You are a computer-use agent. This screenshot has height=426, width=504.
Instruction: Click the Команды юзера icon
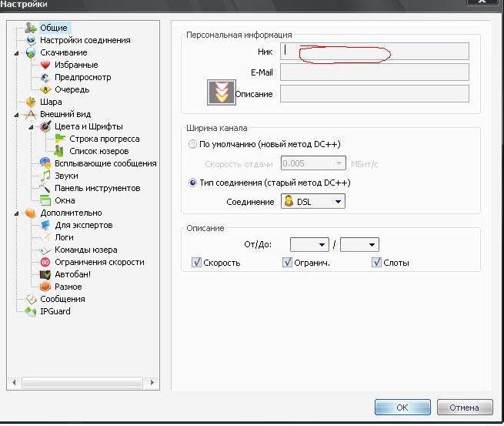pyautogui.click(x=45, y=250)
